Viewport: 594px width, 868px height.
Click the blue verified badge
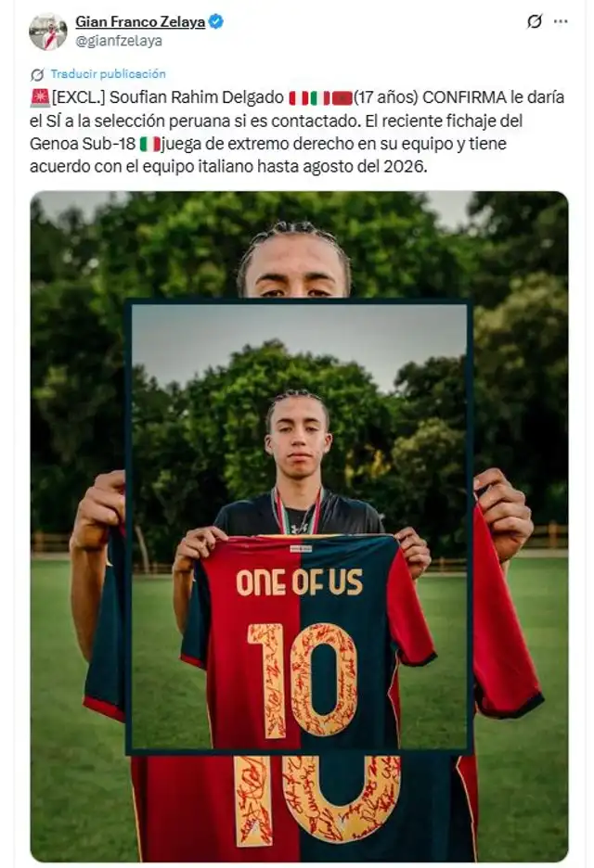[x=216, y=21]
